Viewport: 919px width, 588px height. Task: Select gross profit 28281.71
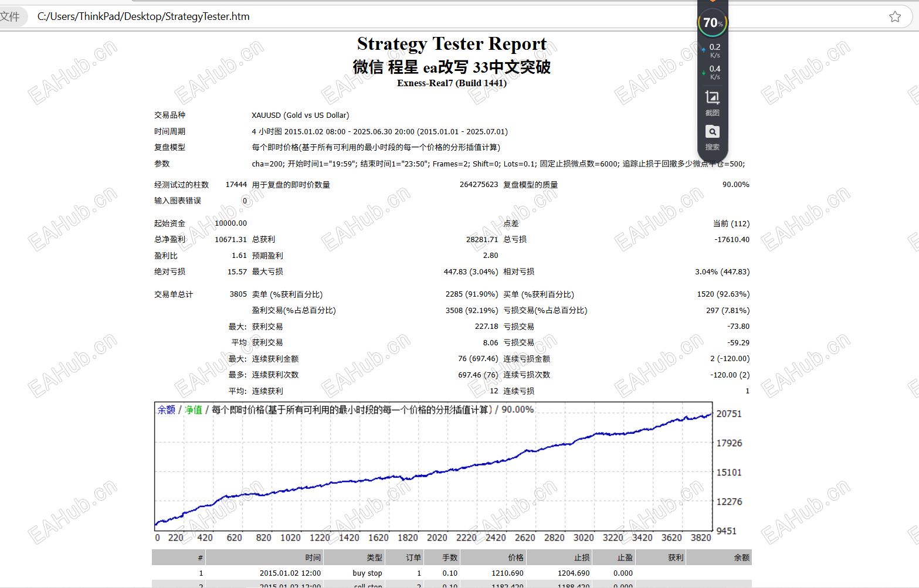(x=482, y=240)
